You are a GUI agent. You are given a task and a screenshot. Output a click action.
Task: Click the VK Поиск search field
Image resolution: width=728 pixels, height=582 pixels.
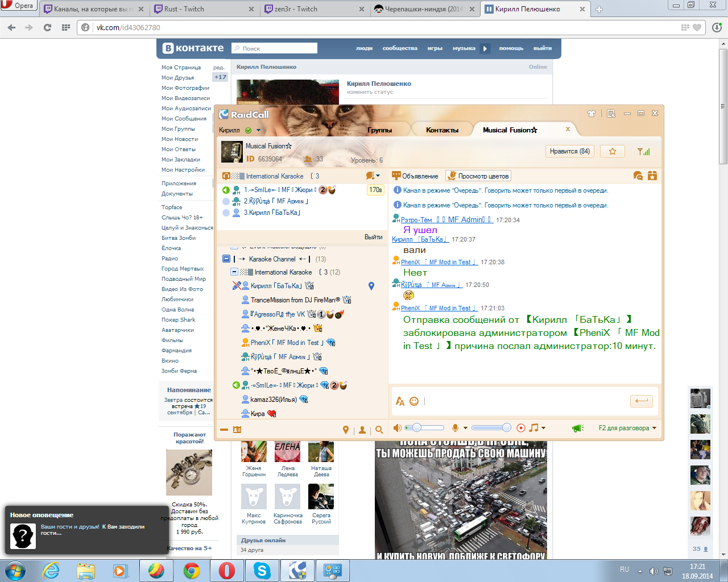[275, 48]
